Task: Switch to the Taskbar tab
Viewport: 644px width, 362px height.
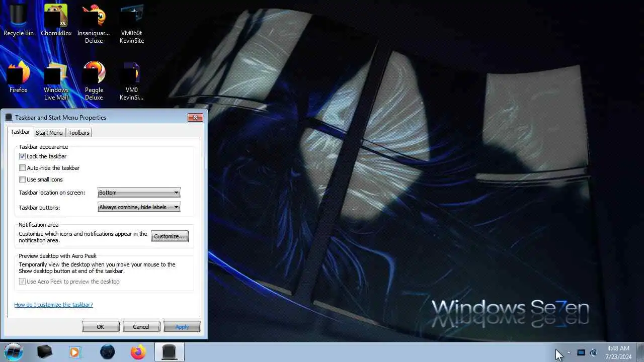Action: pyautogui.click(x=20, y=132)
